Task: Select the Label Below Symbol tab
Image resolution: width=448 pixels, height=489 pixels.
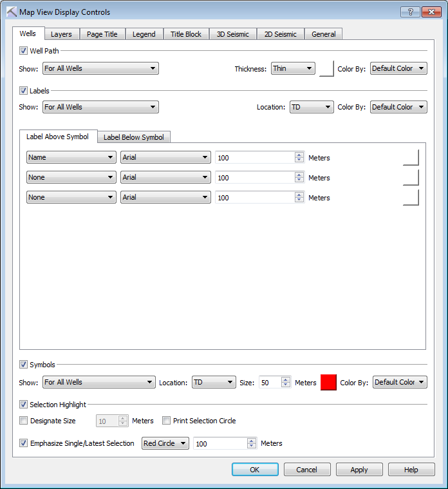Action: pyautogui.click(x=133, y=137)
